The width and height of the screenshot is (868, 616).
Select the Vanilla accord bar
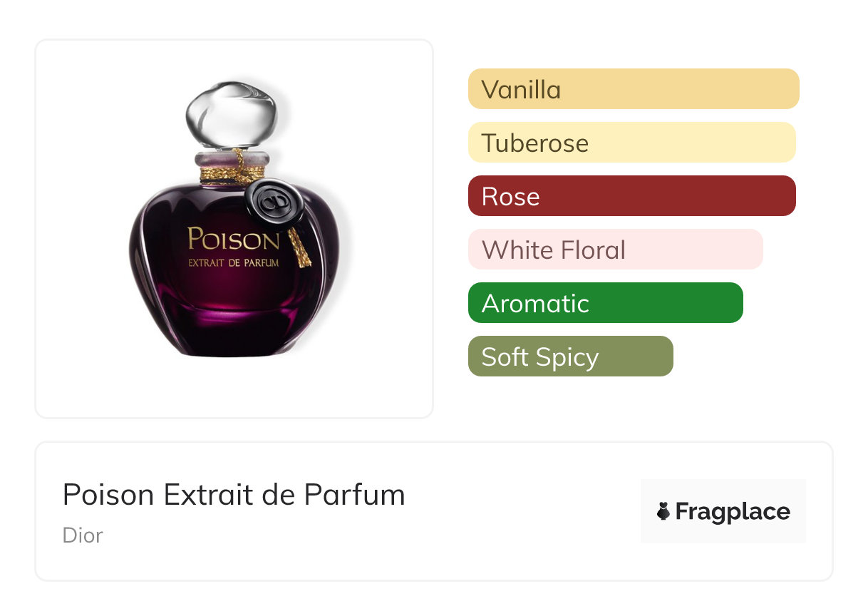pyautogui.click(x=634, y=89)
